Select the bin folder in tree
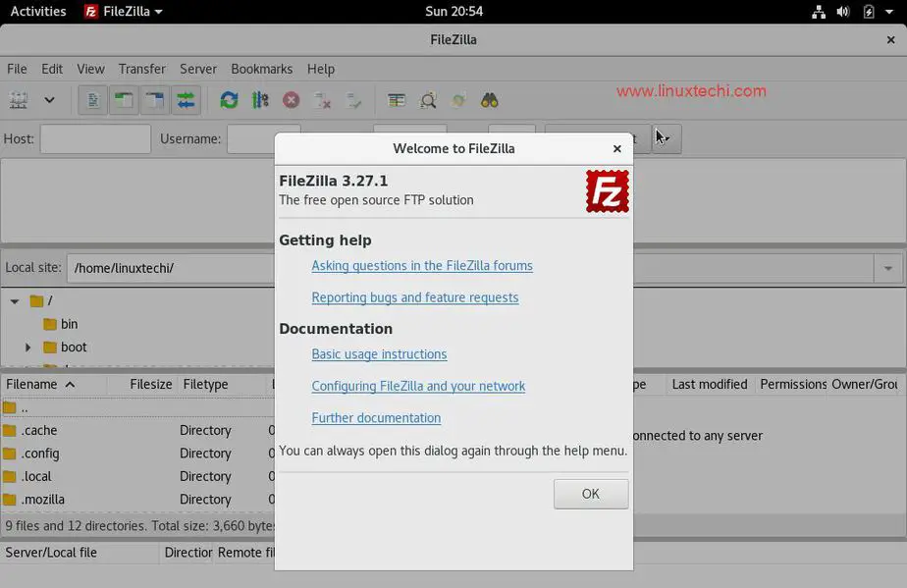The height and width of the screenshot is (588, 907). coord(69,324)
